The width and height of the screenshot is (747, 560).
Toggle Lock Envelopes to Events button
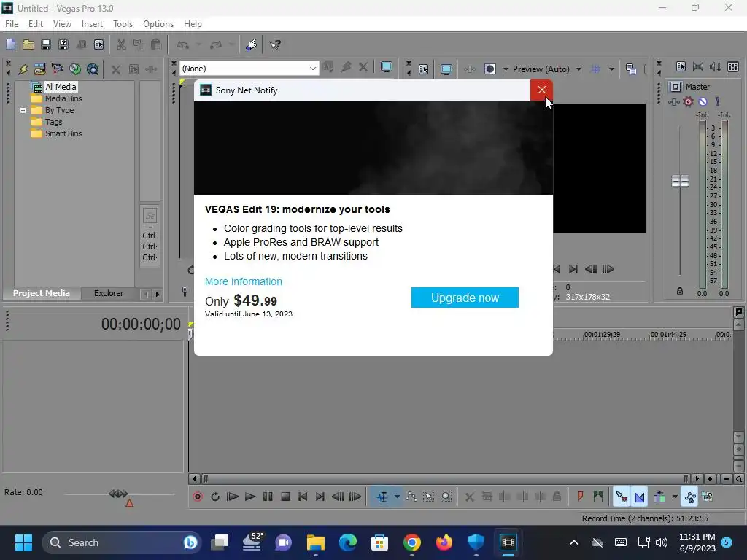pyautogui.click(x=690, y=497)
